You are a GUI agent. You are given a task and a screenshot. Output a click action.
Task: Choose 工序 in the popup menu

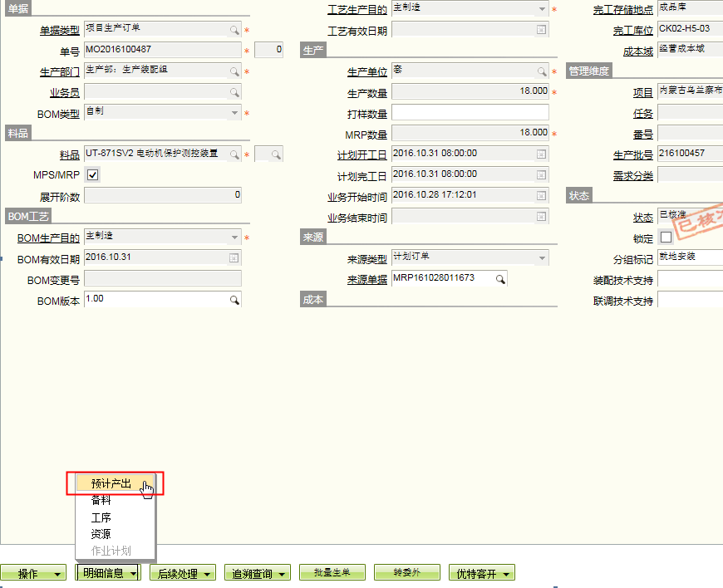coord(101,517)
